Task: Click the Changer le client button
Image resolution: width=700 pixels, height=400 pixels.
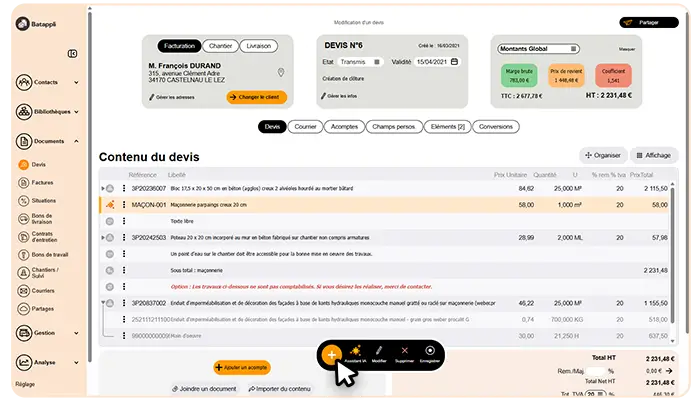Action: pos(257,97)
